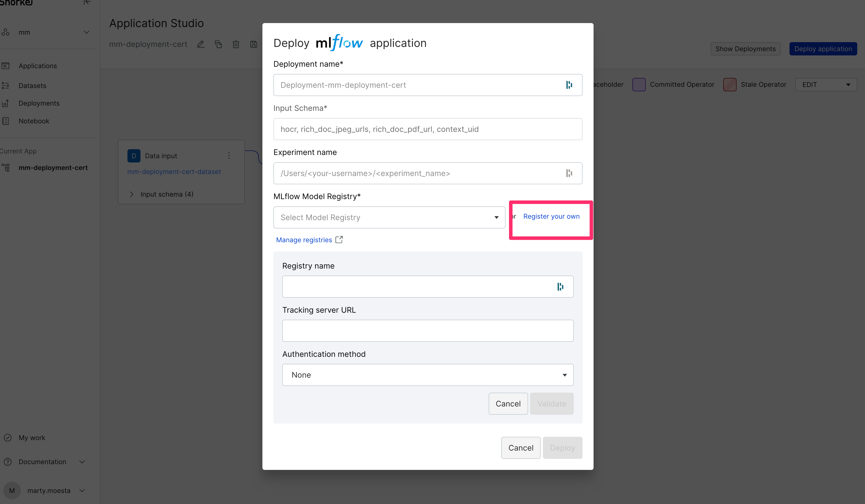
Task: Click the Tracking server URL field
Action: click(428, 331)
